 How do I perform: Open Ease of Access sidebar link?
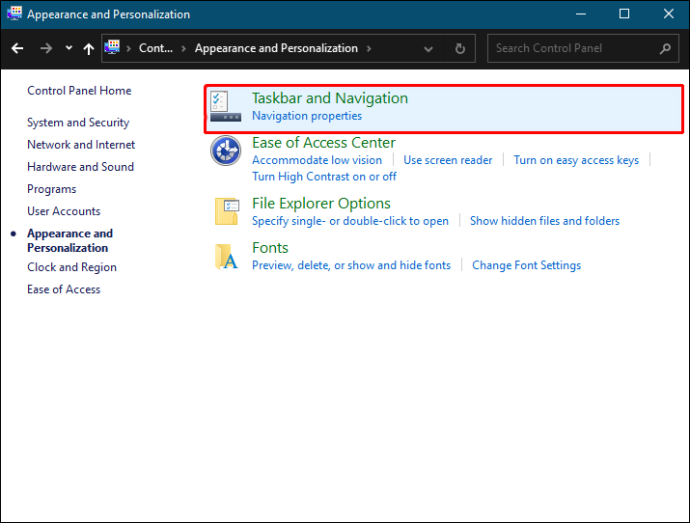click(x=64, y=289)
